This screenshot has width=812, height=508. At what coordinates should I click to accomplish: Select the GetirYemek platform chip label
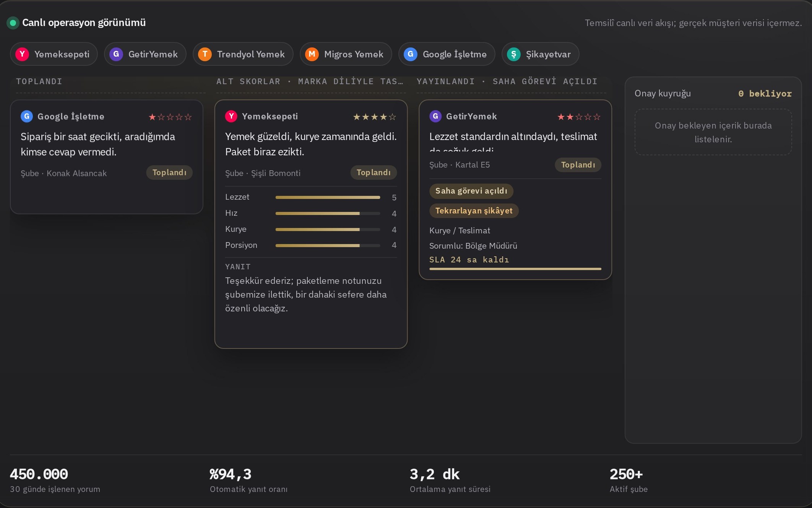(x=153, y=54)
